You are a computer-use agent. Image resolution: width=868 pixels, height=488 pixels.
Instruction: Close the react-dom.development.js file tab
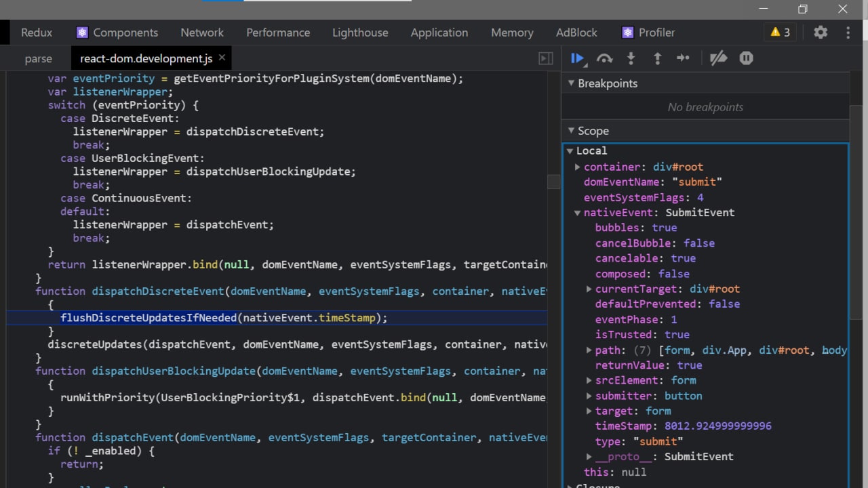point(222,58)
